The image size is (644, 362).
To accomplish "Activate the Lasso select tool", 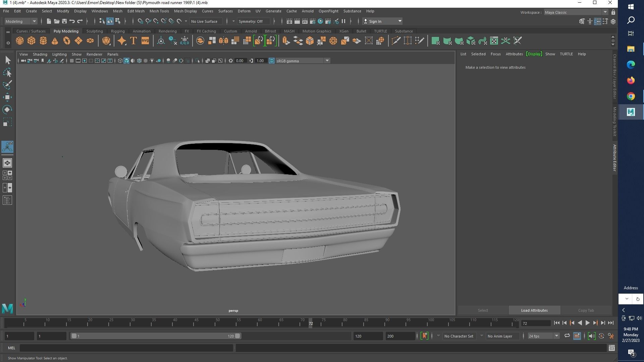I will [7, 73].
